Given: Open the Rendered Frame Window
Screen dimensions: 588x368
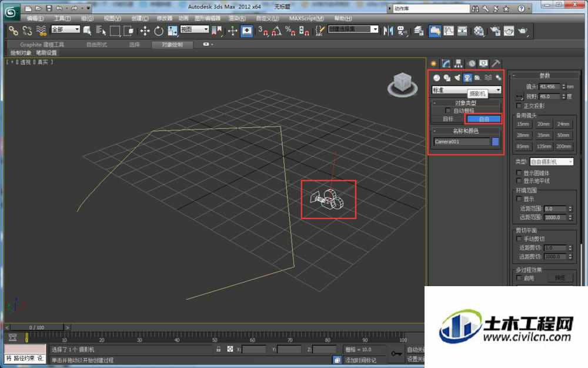Looking at the screenshot, I should [x=509, y=31].
